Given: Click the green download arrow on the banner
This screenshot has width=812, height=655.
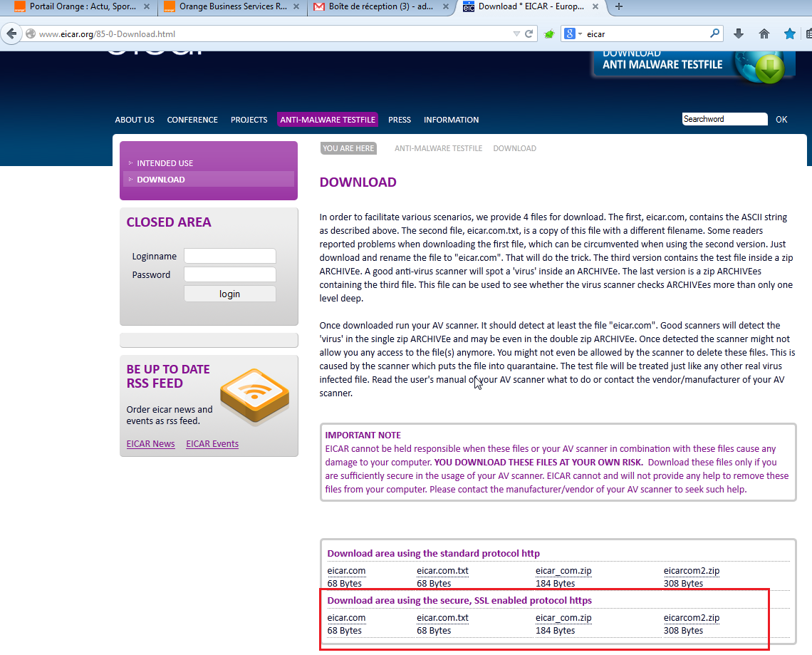Looking at the screenshot, I should pyautogui.click(x=769, y=68).
